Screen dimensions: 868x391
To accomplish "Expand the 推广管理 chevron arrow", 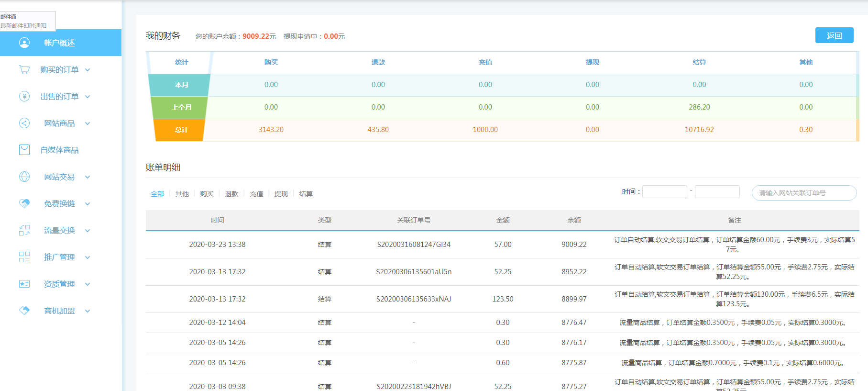I will pyautogui.click(x=88, y=257).
